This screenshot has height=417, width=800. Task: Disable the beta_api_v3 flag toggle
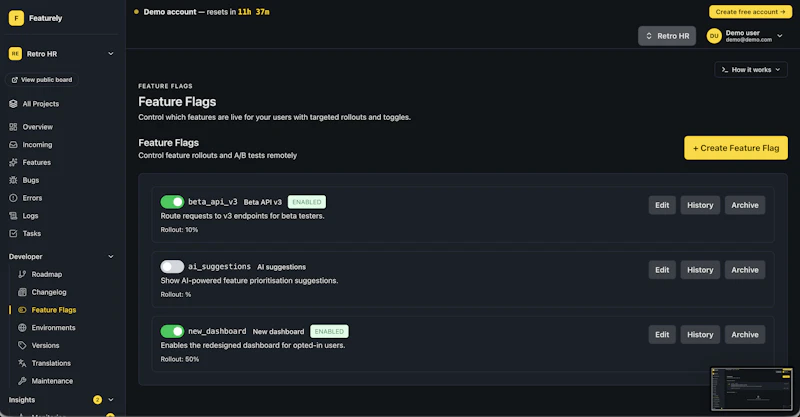click(172, 202)
